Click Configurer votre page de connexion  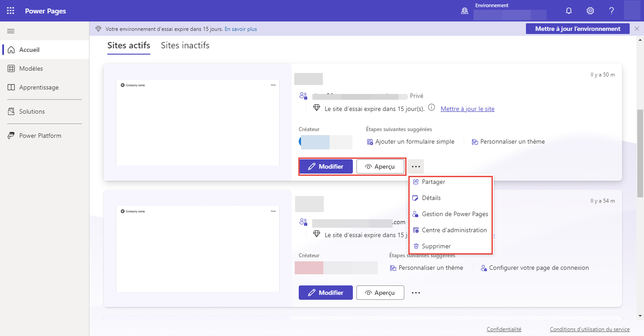point(534,268)
